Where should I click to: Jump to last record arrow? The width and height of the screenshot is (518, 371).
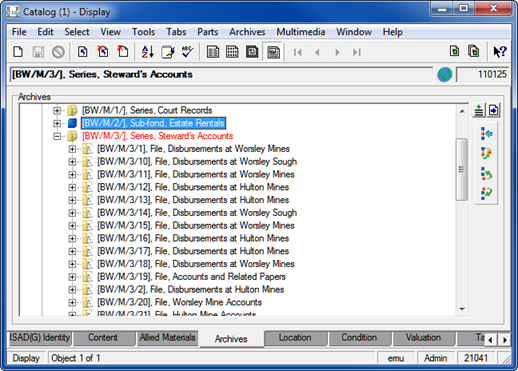(x=357, y=52)
